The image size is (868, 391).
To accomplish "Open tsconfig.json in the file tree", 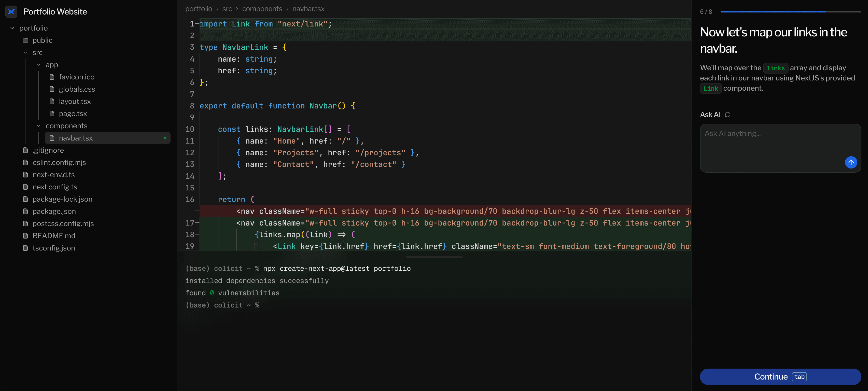I will tap(53, 248).
